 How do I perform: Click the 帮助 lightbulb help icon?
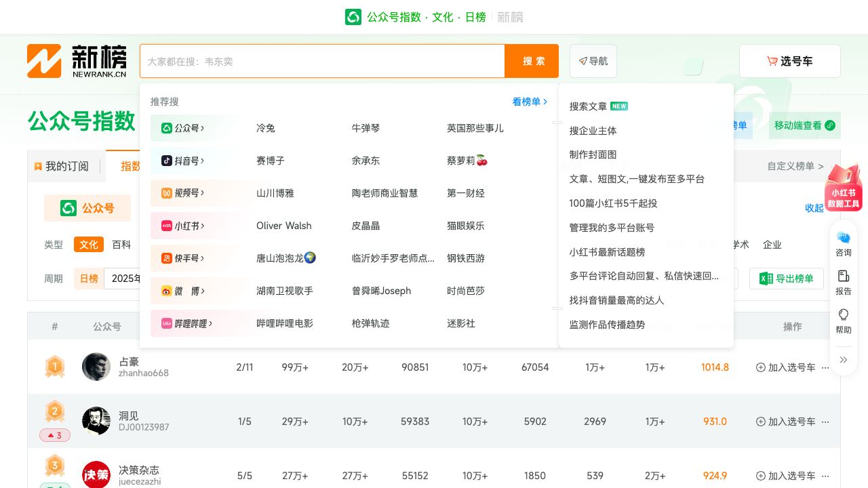coord(843,321)
